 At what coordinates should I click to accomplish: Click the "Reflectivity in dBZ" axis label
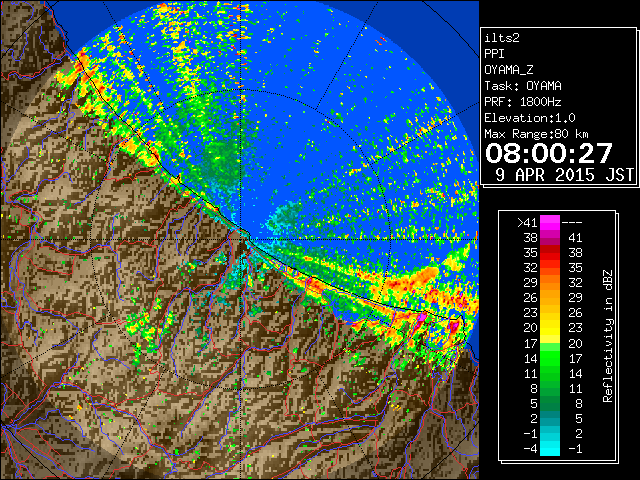[x=608, y=336]
